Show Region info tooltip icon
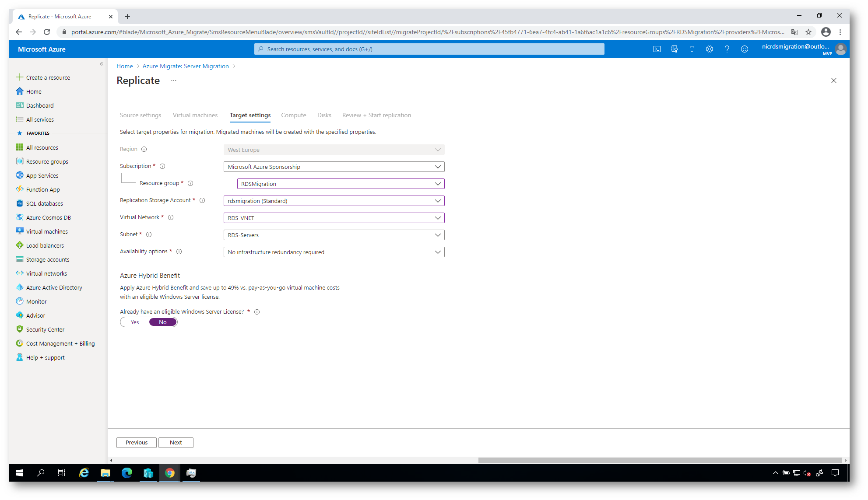Viewport: 868px width, 500px height. (x=144, y=149)
